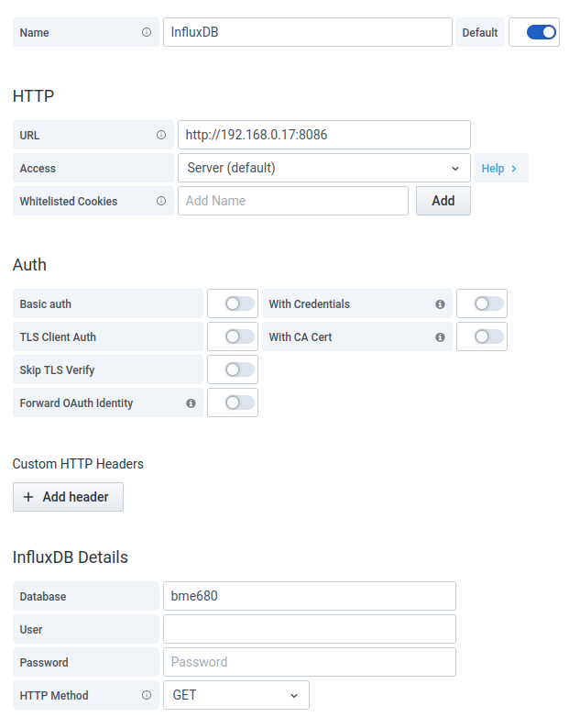Click the With Credentials info icon
Viewport: 580px width, 728px height.
(x=440, y=304)
